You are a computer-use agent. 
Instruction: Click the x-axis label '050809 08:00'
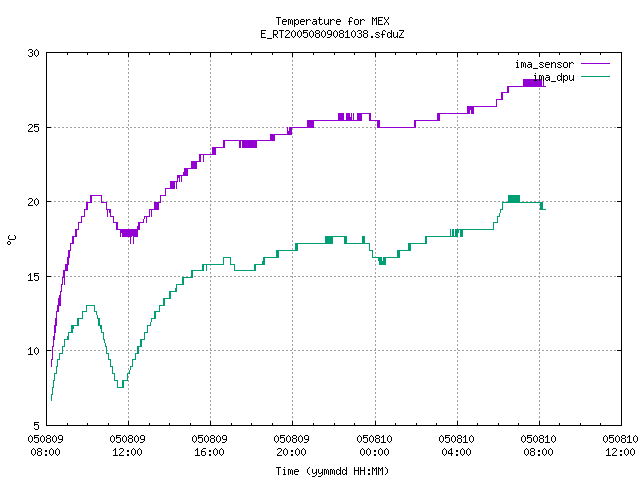click(x=45, y=445)
